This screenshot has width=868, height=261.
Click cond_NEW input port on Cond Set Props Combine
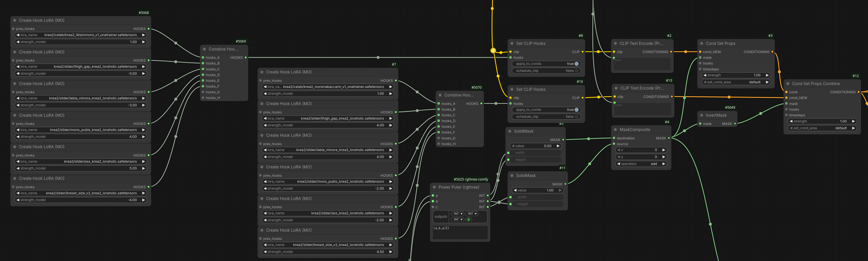[x=786, y=98]
